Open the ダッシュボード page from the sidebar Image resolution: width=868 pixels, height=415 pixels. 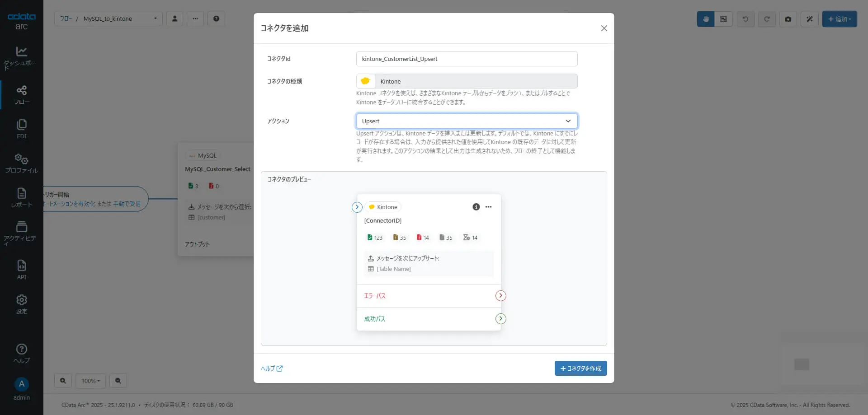pos(21,58)
